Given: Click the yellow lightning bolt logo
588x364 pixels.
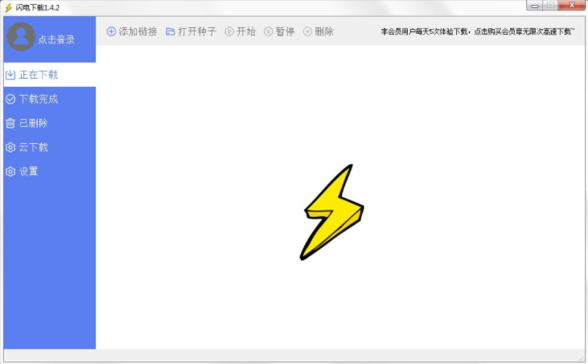Looking at the screenshot, I should [x=332, y=213].
